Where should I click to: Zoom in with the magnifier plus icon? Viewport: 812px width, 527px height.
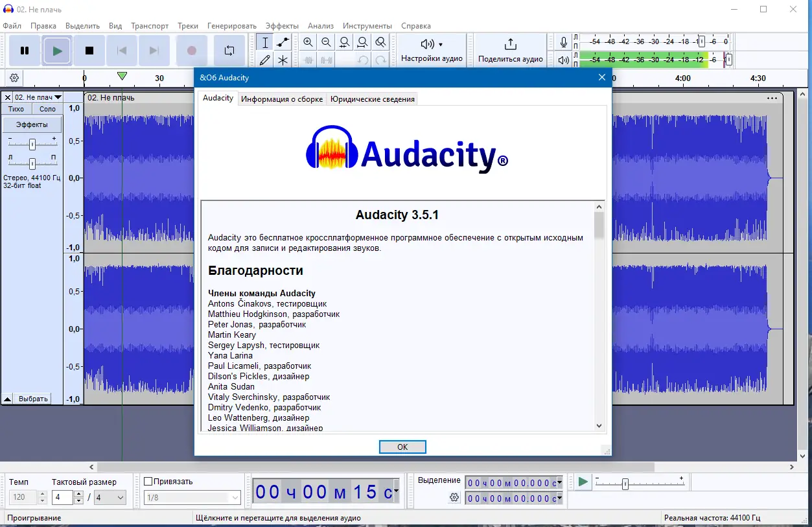[308, 42]
